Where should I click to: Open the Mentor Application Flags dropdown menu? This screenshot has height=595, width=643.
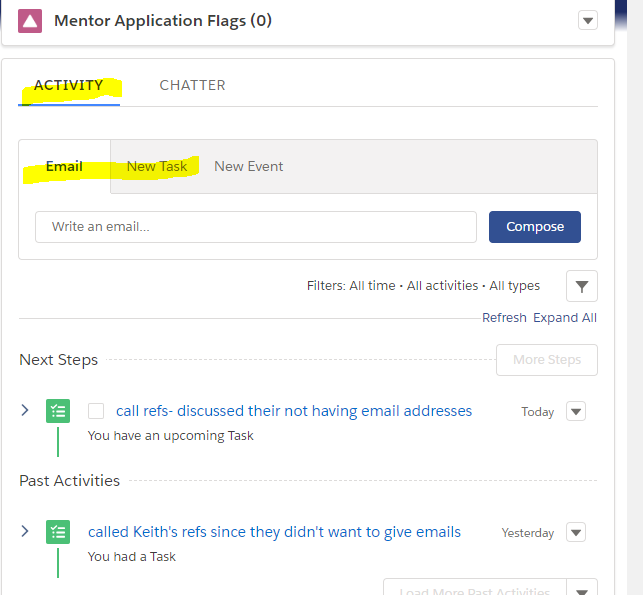[x=588, y=21]
